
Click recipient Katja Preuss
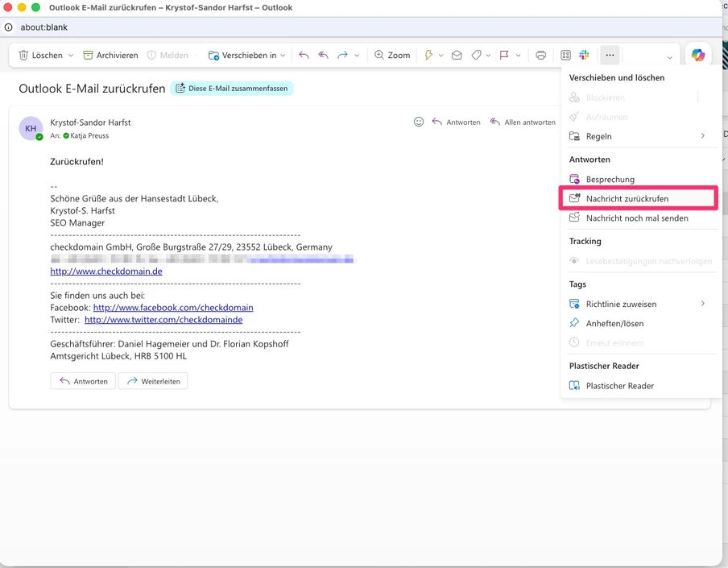89,135
